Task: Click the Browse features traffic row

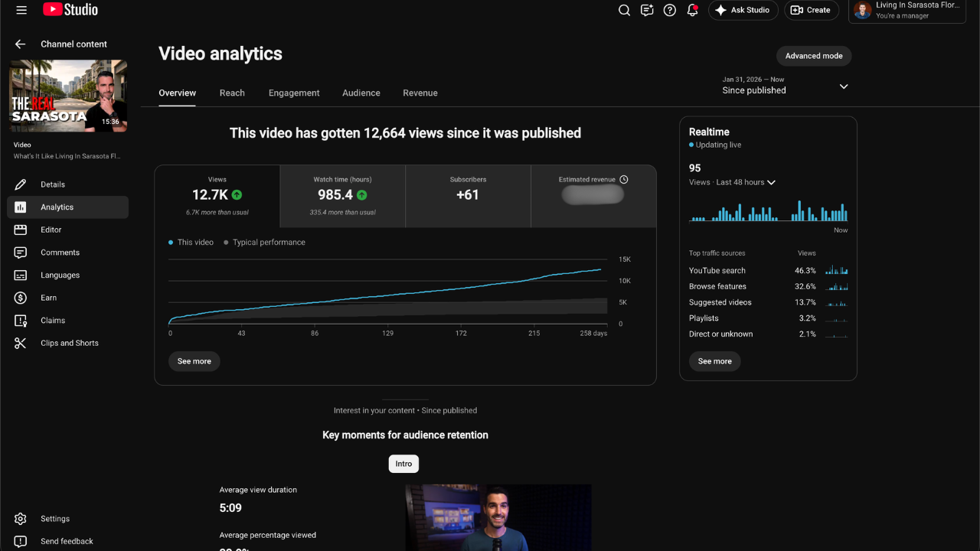Action: tap(768, 286)
